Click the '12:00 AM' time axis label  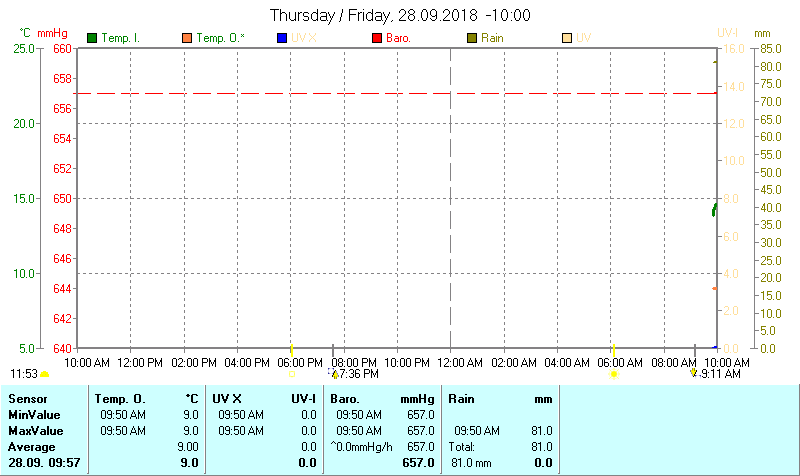460,363
